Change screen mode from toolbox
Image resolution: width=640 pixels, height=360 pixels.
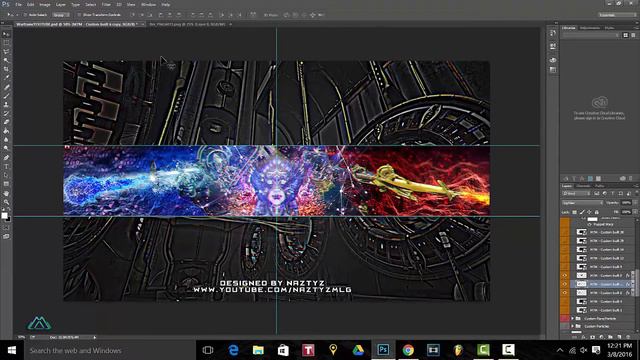click(6, 236)
